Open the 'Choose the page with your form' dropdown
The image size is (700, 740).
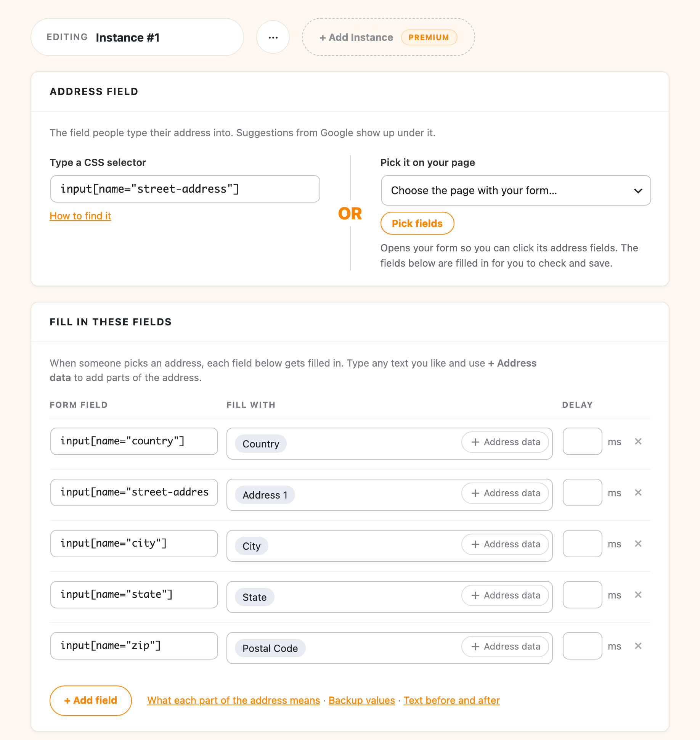[516, 190]
